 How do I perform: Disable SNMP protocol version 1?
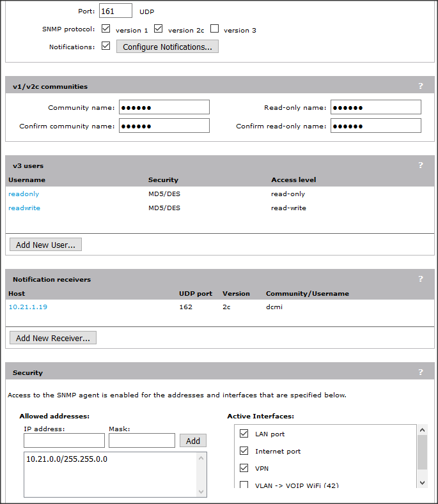106,29
